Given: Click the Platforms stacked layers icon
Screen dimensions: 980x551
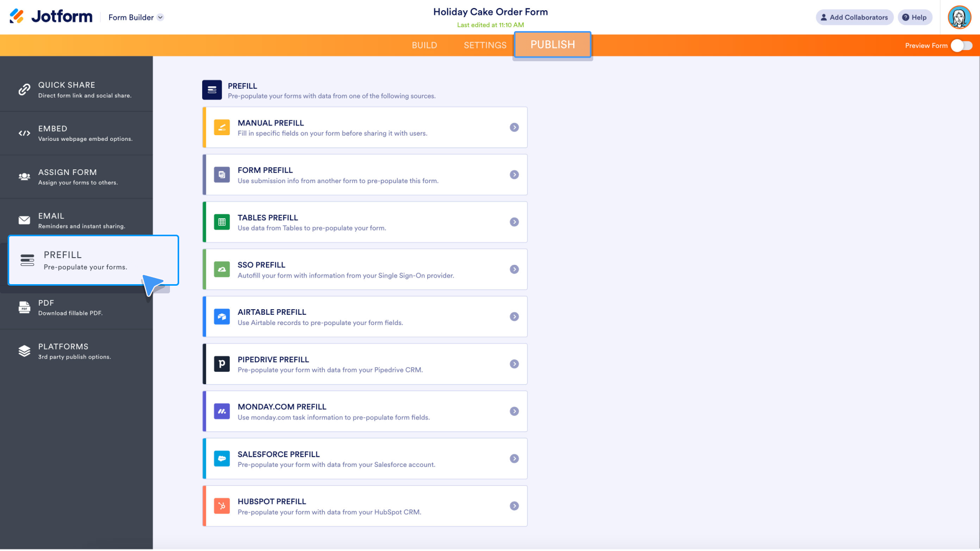Looking at the screenshot, I should (x=24, y=351).
